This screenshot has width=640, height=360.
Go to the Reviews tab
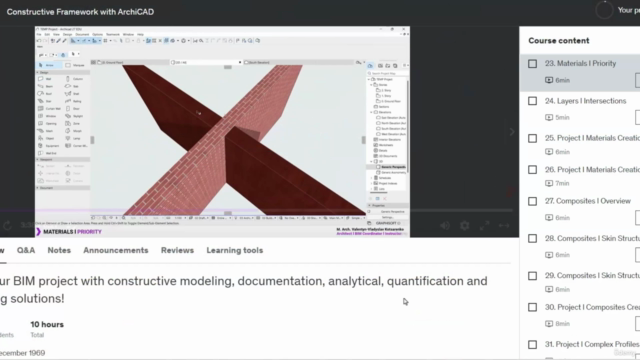(x=177, y=250)
